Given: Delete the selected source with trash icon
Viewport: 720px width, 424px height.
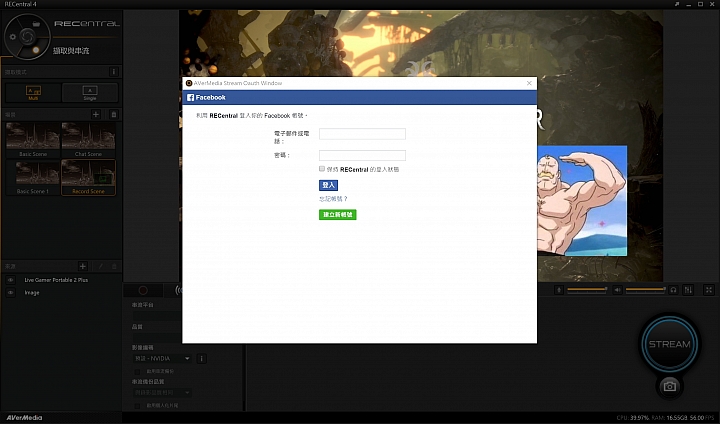Looking at the screenshot, I should (114, 266).
